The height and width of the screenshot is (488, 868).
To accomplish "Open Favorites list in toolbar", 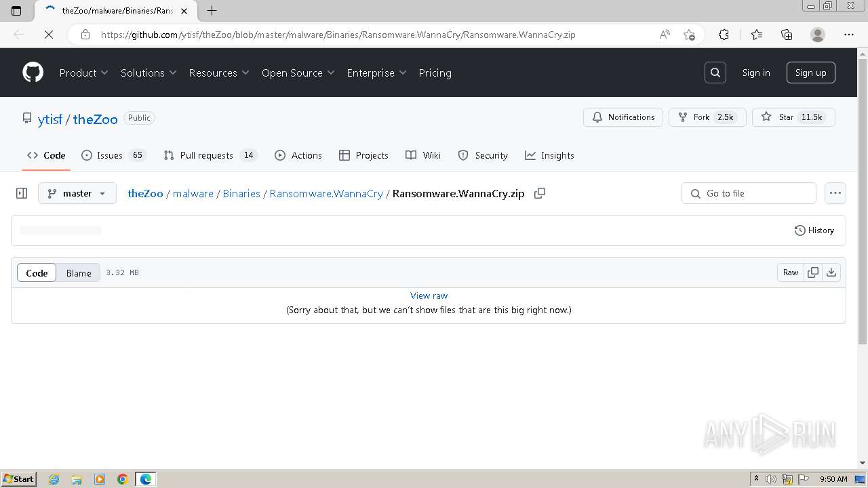I will point(757,35).
